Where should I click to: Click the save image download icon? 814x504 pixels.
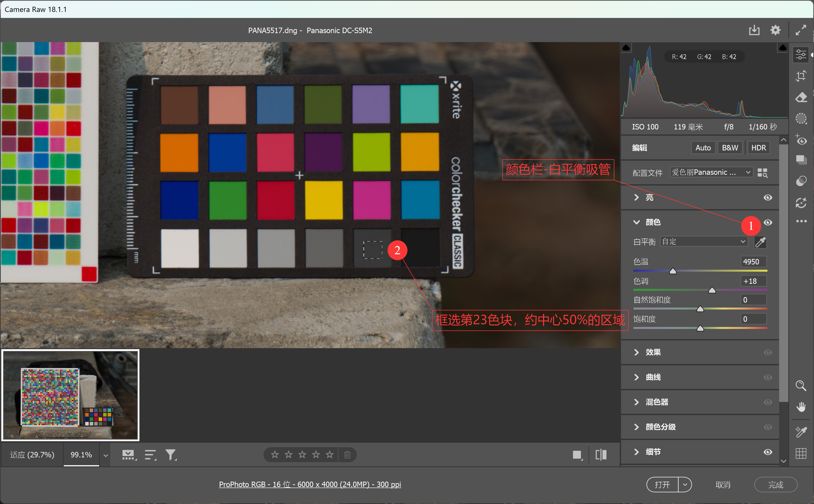coord(754,30)
